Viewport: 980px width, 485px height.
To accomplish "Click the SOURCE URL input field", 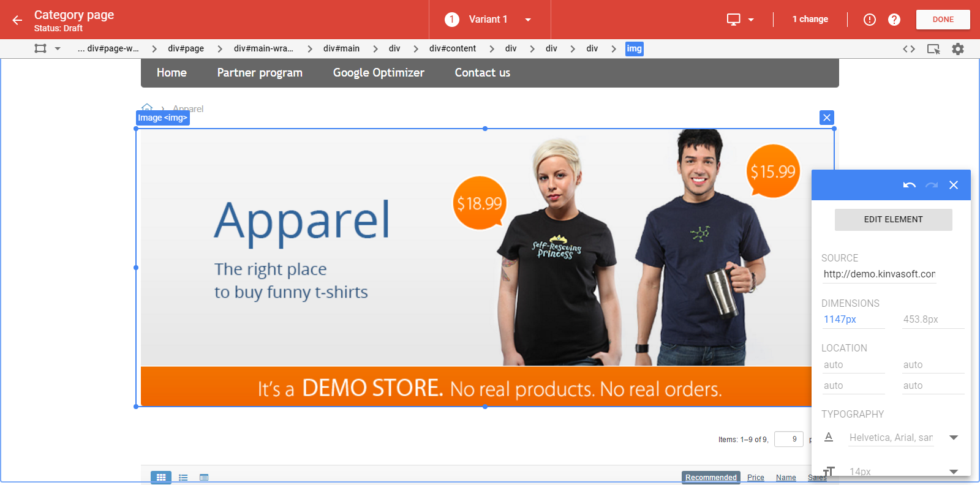I will [879, 274].
